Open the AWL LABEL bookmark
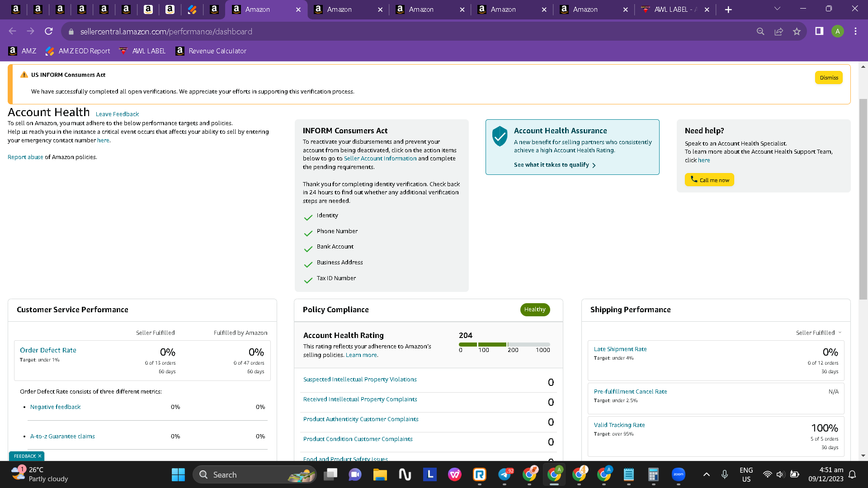 point(142,51)
